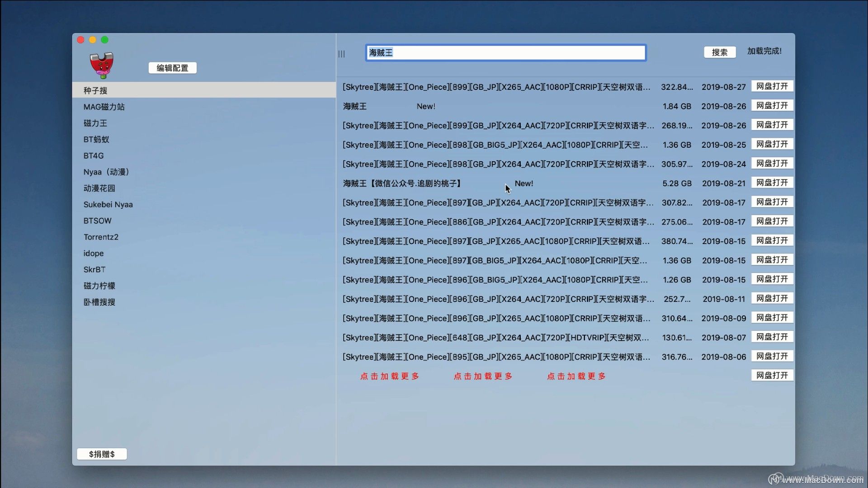
Task: Click 网盘打开 for the 2019-08-06 result
Action: 772,356
